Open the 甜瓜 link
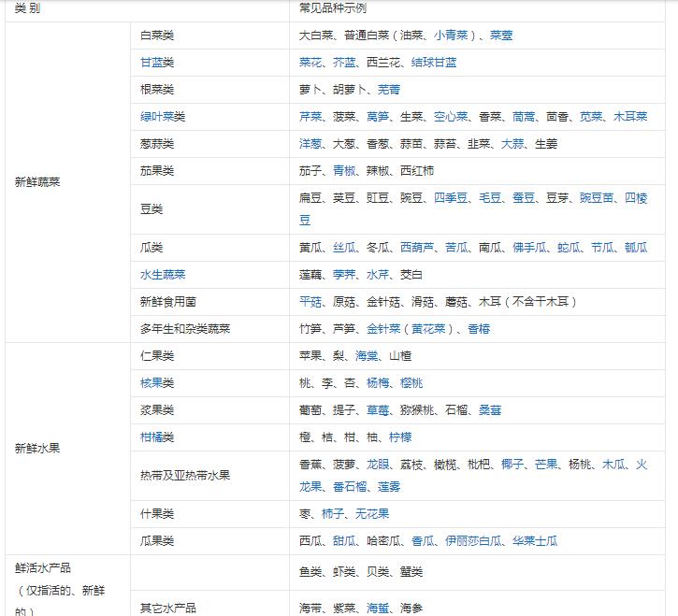Viewport: 678px width, 616px height. tap(344, 541)
